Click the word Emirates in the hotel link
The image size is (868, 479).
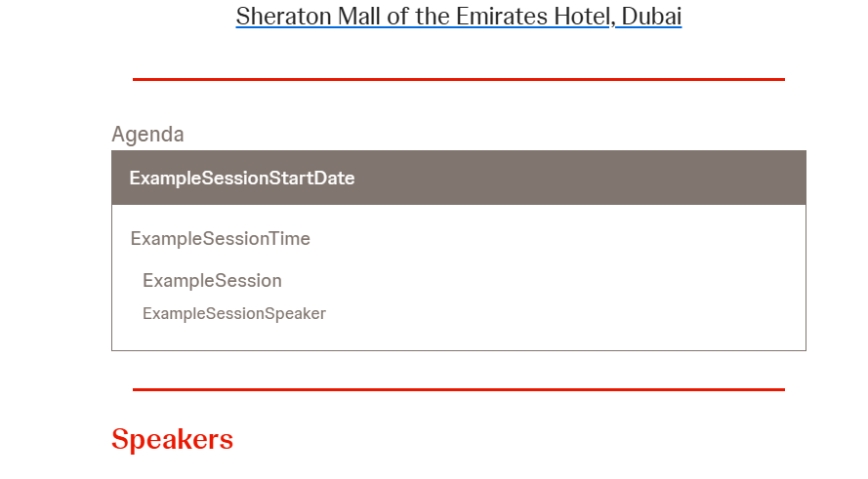(502, 16)
